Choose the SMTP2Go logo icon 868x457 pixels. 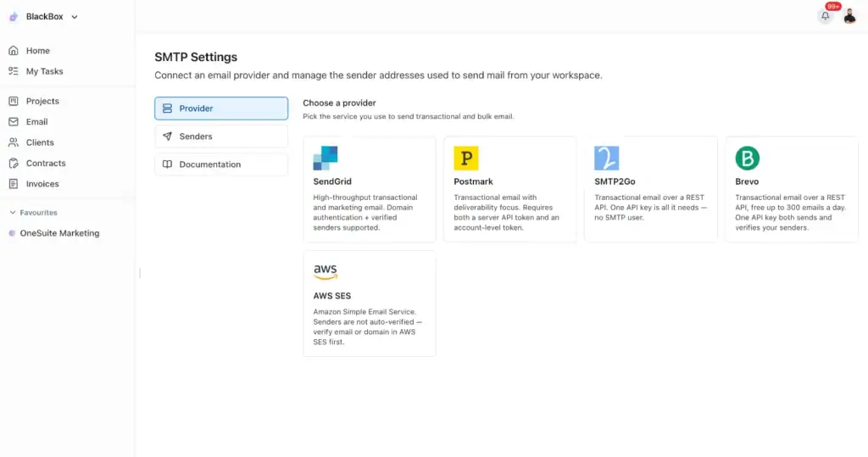607,159
